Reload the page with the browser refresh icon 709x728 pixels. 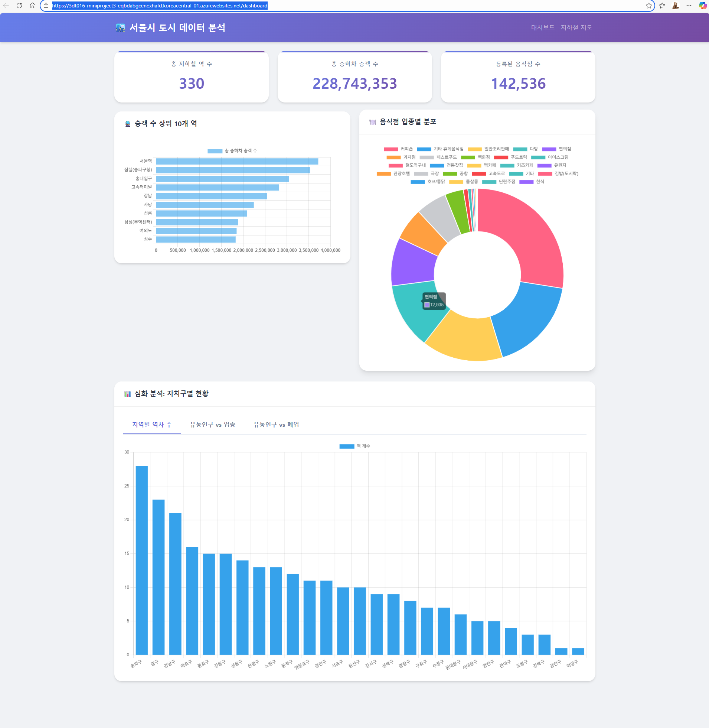(19, 6)
